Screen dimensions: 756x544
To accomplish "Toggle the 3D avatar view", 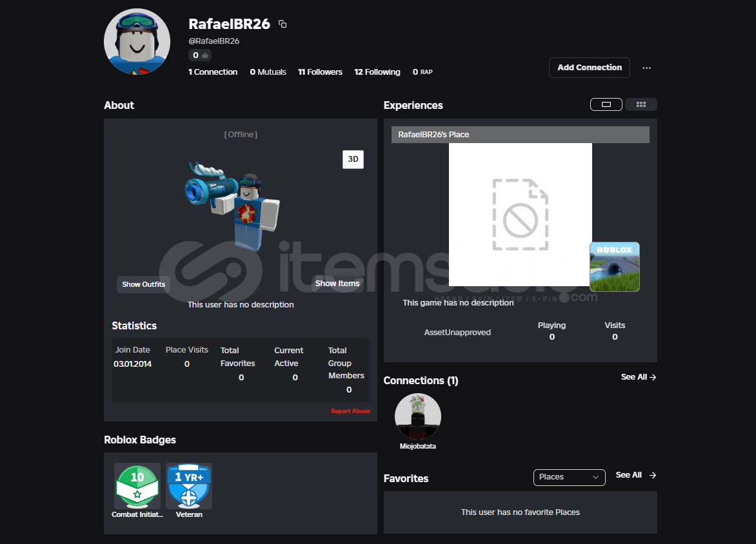I will [x=353, y=159].
